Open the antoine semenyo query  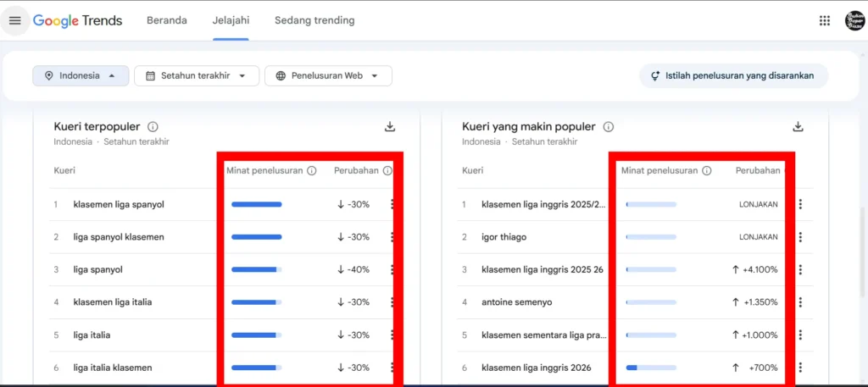click(x=516, y=302)
